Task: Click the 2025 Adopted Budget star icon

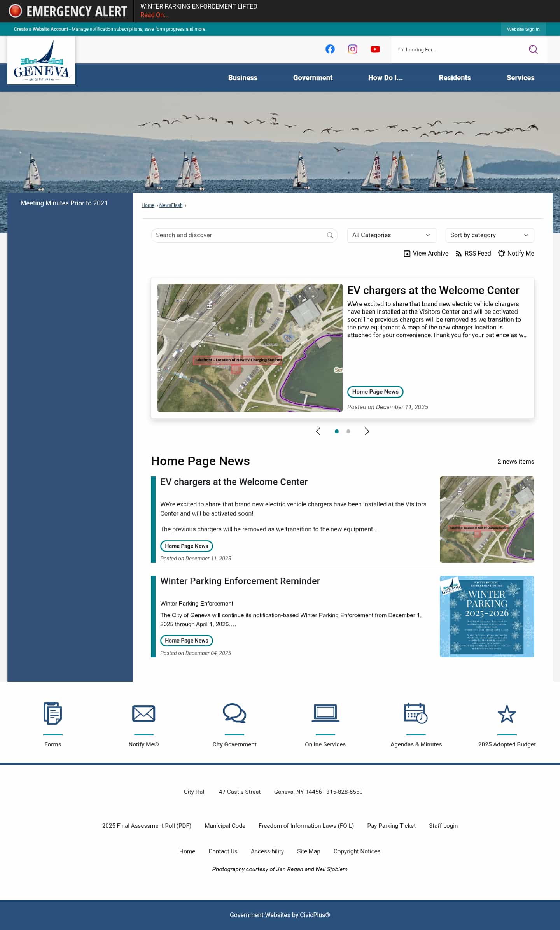Action: point(507,714)
